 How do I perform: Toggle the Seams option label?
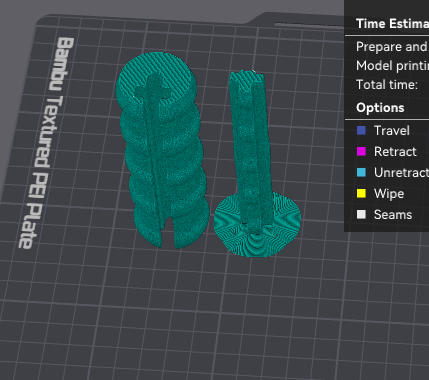pos(393,215)
